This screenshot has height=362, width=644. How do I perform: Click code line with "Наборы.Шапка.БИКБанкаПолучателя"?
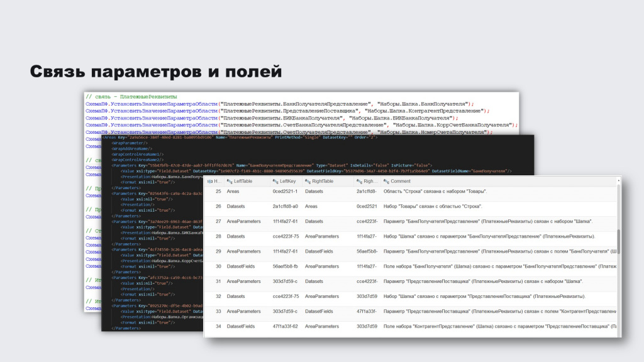point(272,118)
